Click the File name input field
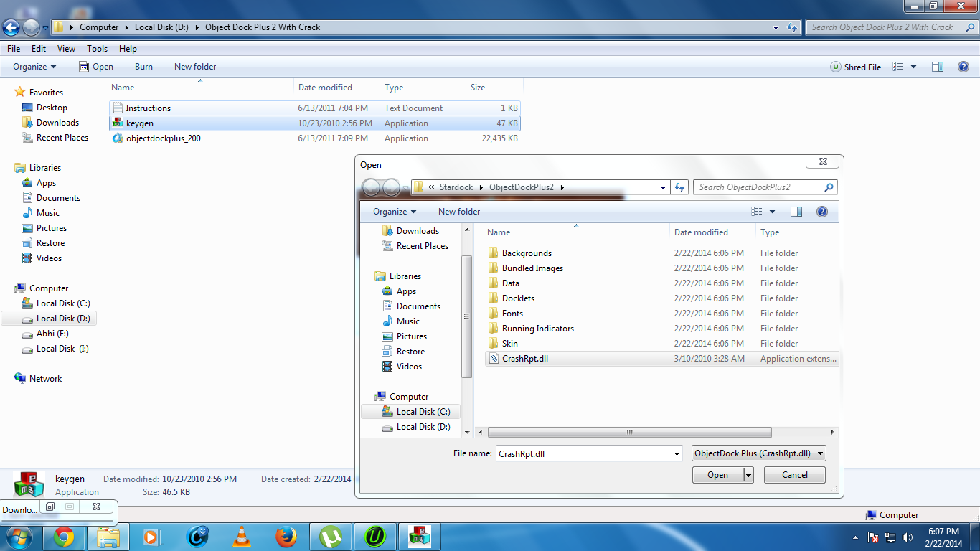 583,453
